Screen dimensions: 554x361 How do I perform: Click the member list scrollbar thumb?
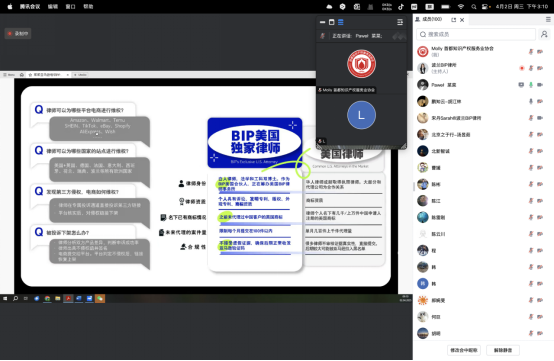coord(414,186)
